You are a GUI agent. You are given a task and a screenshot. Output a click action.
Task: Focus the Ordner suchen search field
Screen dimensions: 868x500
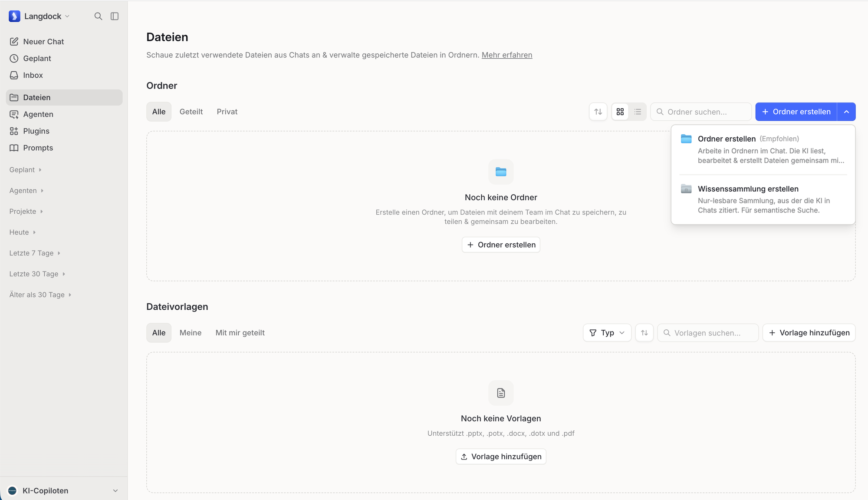[x=701, y=112]
